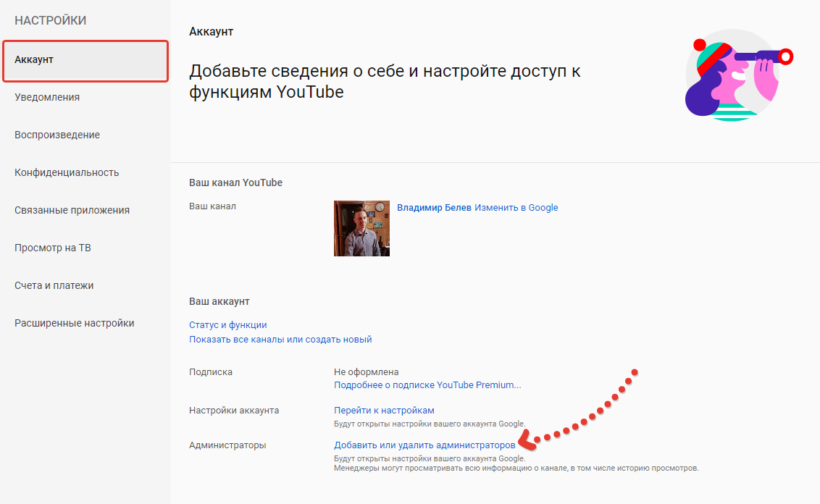Click Изменить в Google link
The width and height of the screenshot is (820, 504).
516,208
